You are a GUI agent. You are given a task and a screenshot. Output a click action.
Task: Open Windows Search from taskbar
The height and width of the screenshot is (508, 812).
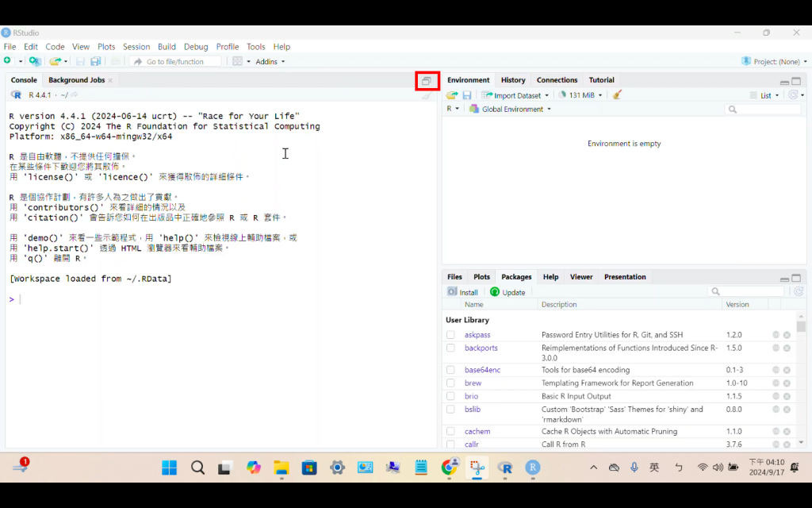click(x=197, y=468)
